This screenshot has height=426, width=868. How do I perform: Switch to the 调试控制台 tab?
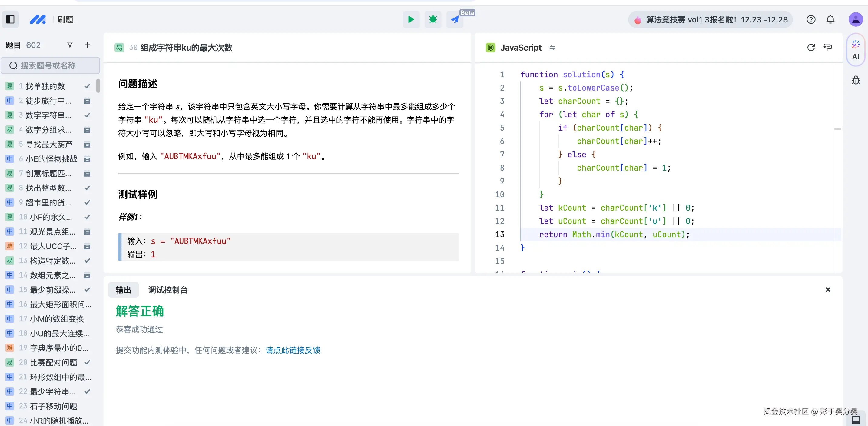167,290
